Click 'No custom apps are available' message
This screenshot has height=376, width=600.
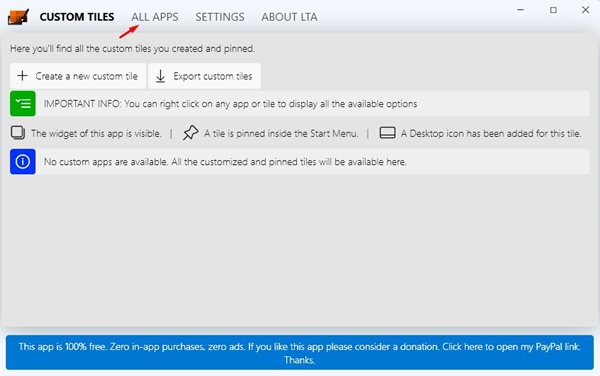coord(225,162)
